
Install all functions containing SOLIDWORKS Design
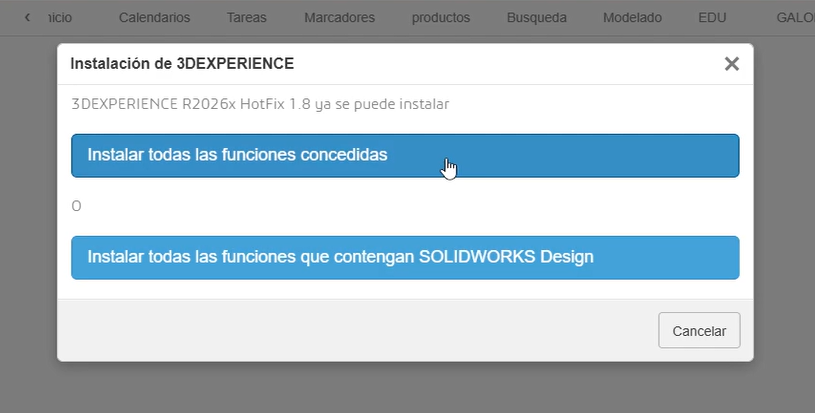405,257
